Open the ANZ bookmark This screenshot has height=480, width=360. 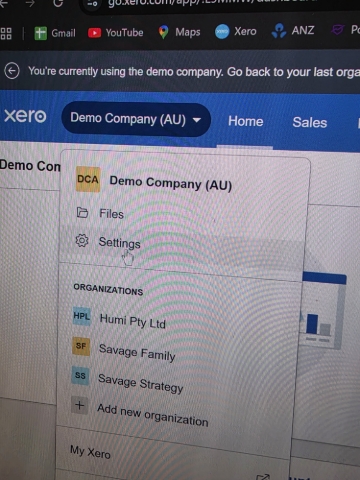tap(293, 31)
